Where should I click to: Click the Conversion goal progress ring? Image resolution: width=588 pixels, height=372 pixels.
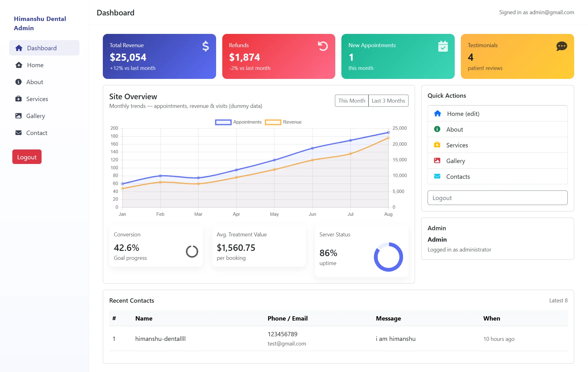(x=192, y=251)
